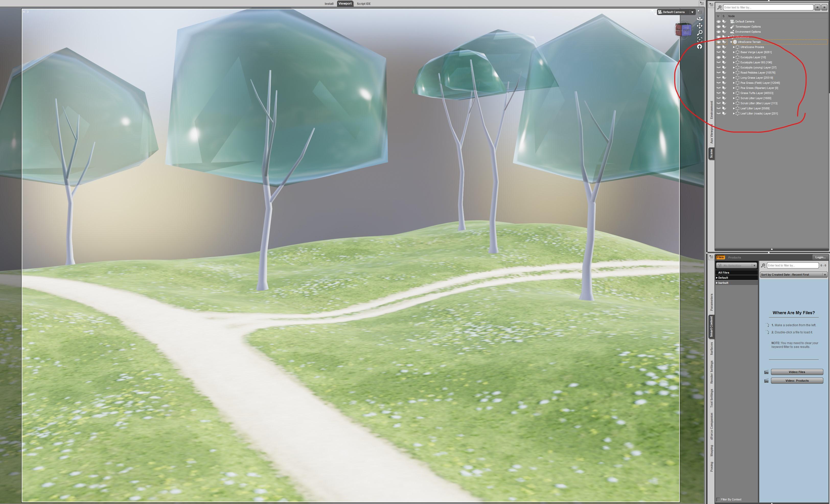Click the reset camera up-arrow icon

point(700,47)
